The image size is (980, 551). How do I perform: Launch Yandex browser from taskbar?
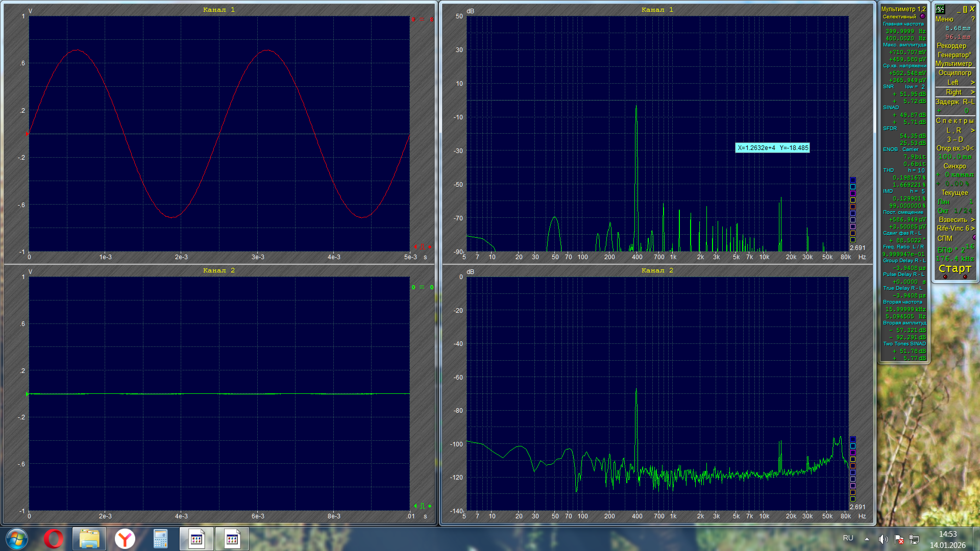coord(125,539)
